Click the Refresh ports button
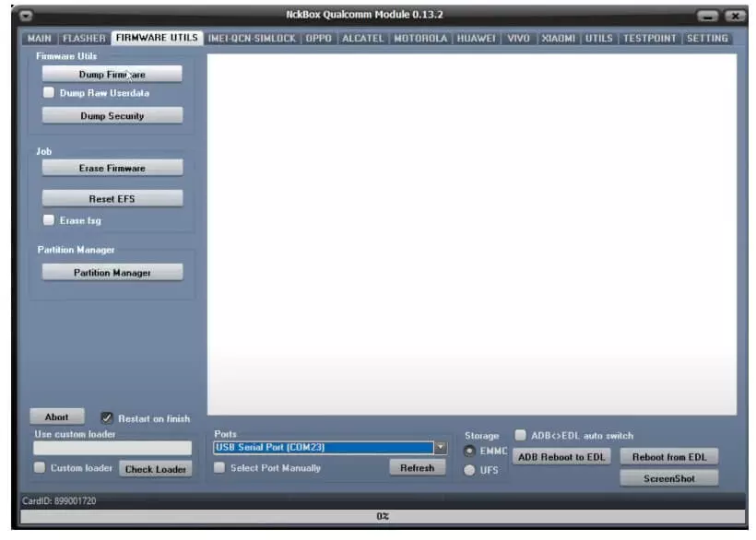The width and height of the screenshot is (756, 540). 417,468
